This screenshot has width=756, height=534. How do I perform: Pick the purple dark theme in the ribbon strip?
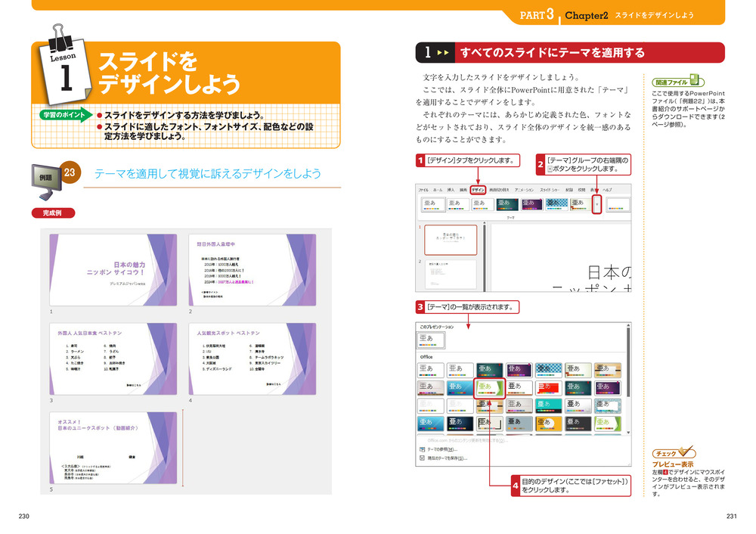(532, 204)
